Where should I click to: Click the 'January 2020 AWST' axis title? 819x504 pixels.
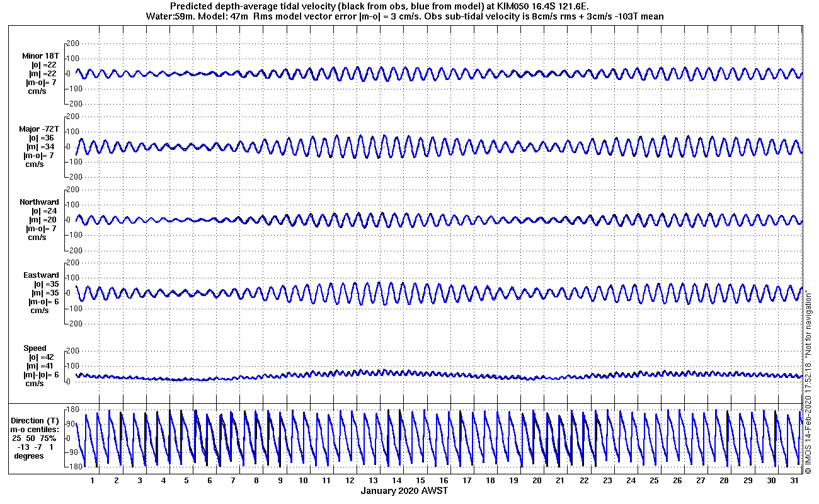(x=404, y=491)
